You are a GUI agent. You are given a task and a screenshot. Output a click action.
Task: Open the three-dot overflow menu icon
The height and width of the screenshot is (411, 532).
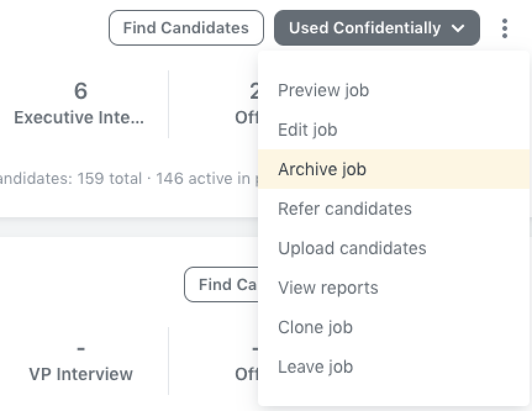point(505,28)
